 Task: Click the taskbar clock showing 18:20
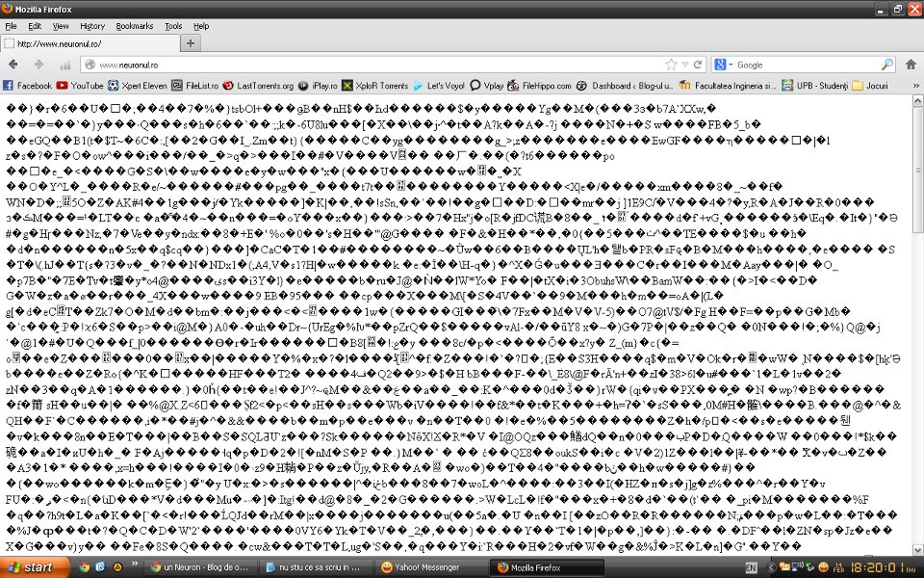pyautogui.click(x=873, y=568)
